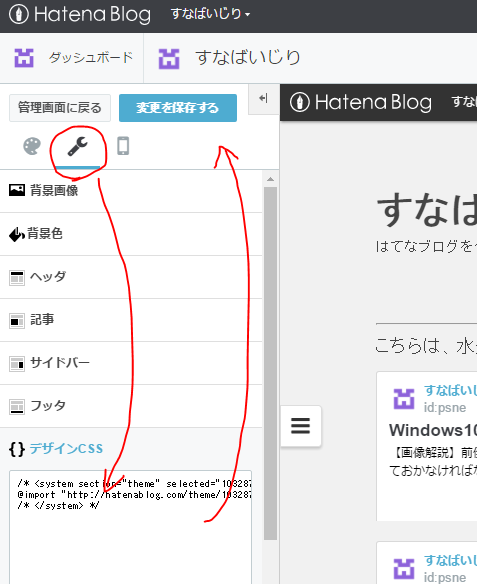
Task: Click the curly braces CSS icon
Action: (x=17, y=449)
